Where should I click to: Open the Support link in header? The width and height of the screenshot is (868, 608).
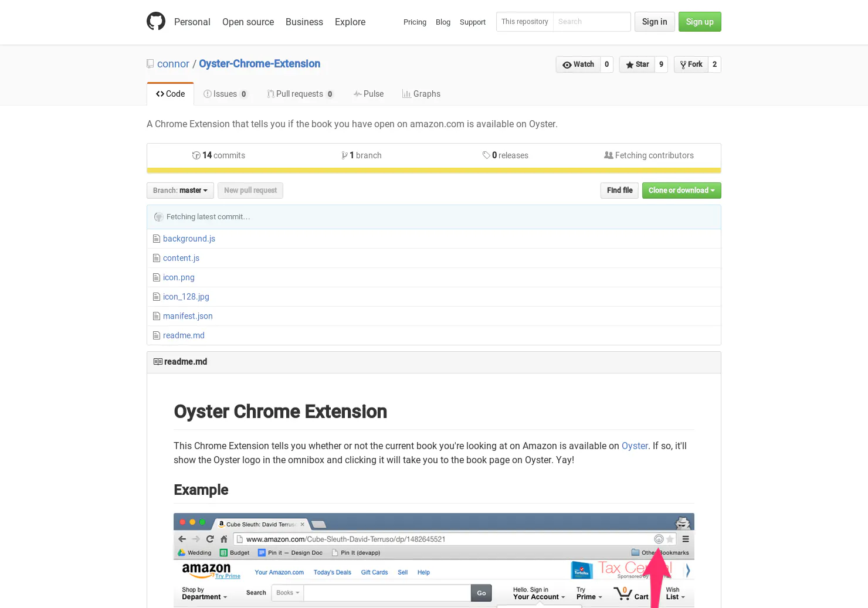[x=473, y=22]
